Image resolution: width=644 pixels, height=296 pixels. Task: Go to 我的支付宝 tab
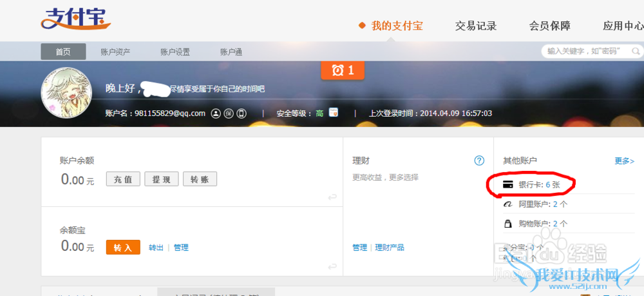click(397, 26)
